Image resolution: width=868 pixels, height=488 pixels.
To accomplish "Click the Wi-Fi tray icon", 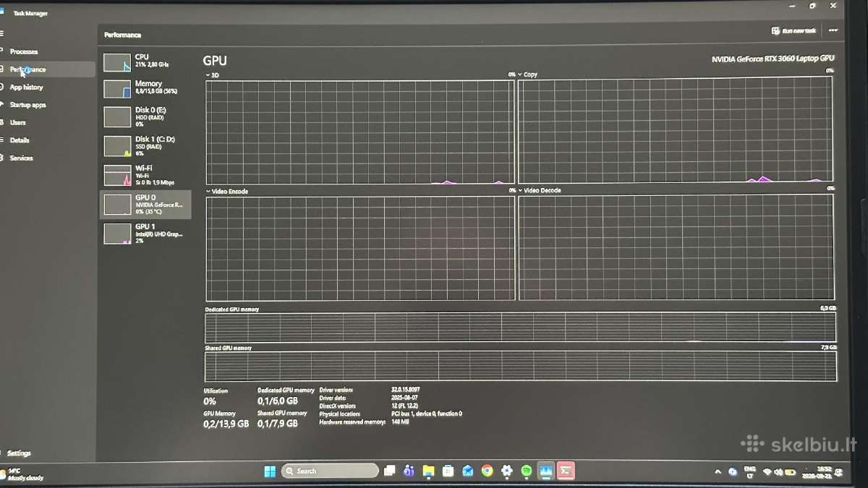I will tap(767, 472).
